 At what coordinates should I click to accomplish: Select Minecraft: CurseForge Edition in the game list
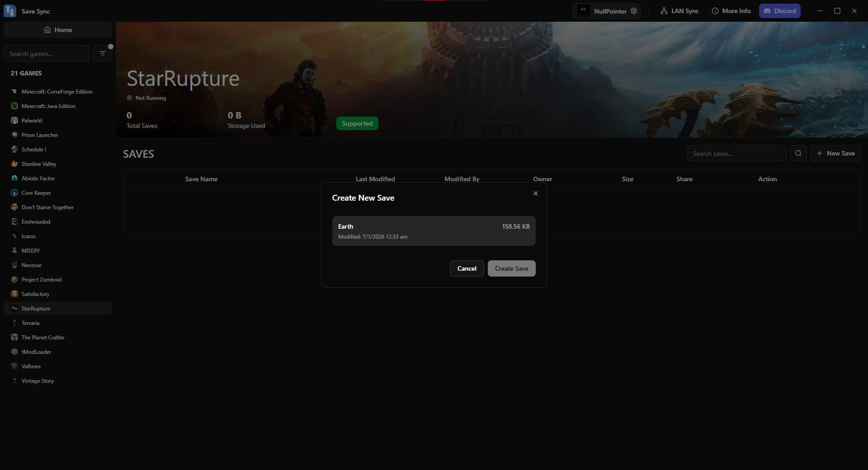pyautogui.click(x=58, y=91)
